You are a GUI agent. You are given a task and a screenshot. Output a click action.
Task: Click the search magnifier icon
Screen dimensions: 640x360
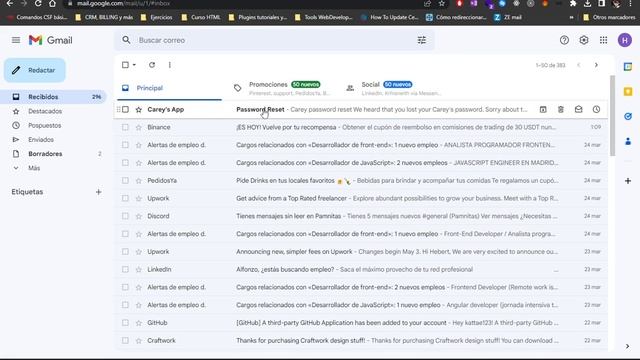click(127, 40)
